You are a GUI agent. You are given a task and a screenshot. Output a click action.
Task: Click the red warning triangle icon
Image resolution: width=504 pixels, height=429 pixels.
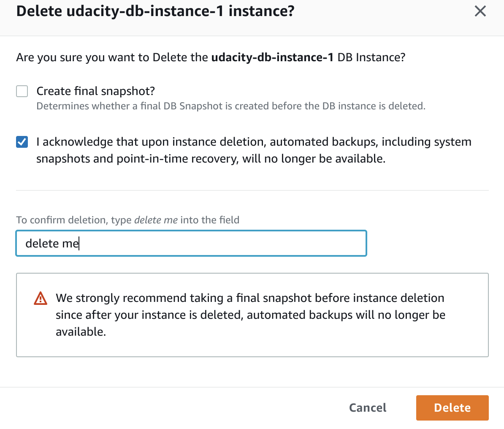(x=41, y=298)
